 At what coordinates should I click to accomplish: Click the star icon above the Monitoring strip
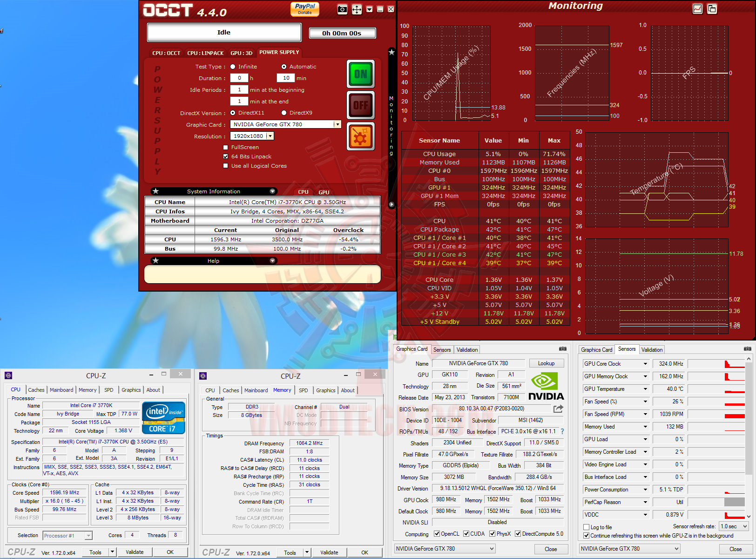(391, 52)
